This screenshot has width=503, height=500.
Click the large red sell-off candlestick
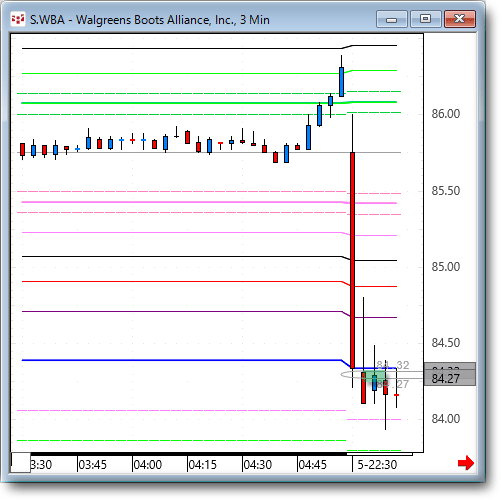click(352, 260)
